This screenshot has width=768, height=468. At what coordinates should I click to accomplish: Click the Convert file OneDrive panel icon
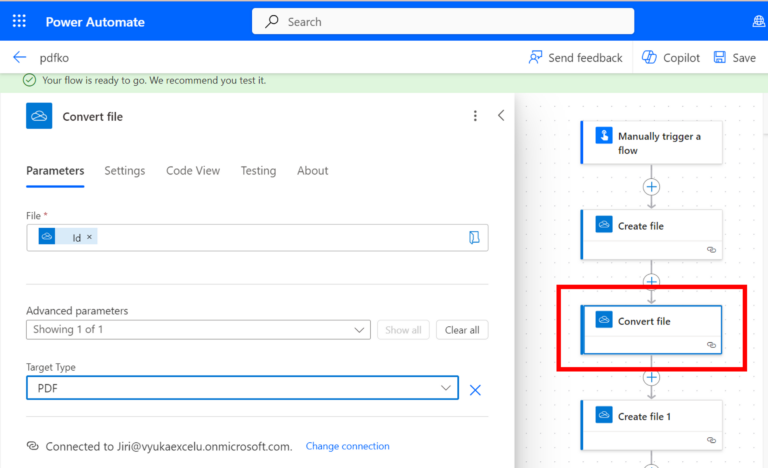pos(39,116)
